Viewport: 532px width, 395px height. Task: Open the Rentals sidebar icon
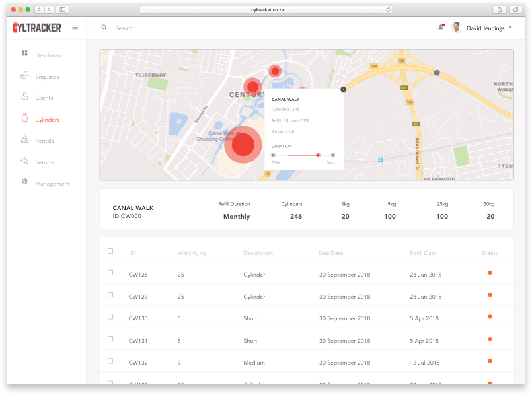point(24,140)
